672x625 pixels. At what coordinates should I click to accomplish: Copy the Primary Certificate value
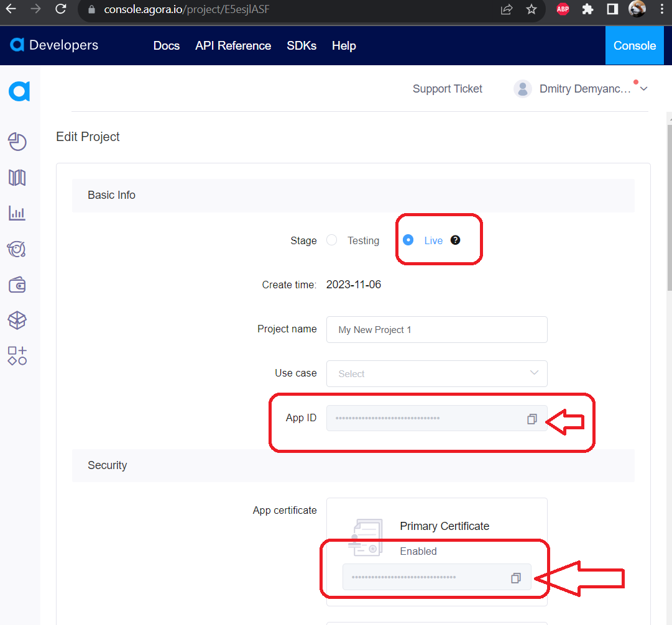coord(515,578)
